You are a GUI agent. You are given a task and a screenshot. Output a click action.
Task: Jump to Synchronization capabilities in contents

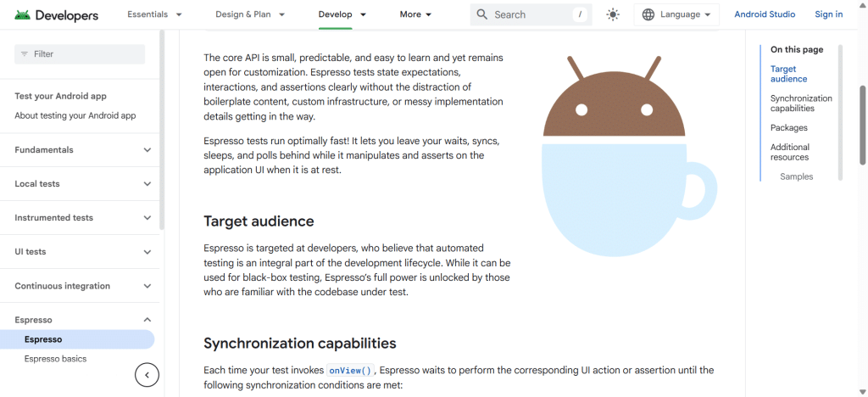[801, 103]
